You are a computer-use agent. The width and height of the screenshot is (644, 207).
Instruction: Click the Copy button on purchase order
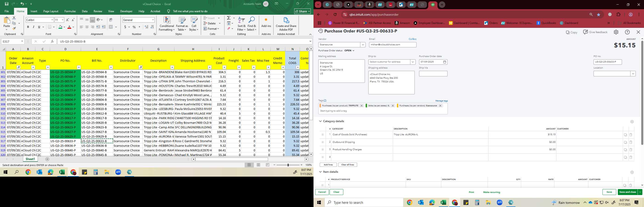tap(571, 32)
